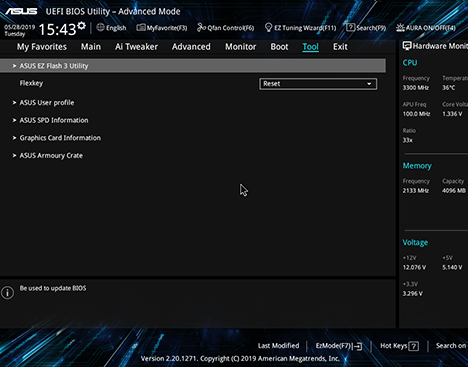Open MyFavorite(F3) from the top bar
The height and width of the screenshot is (367, 468).
[x=162, y=28]
